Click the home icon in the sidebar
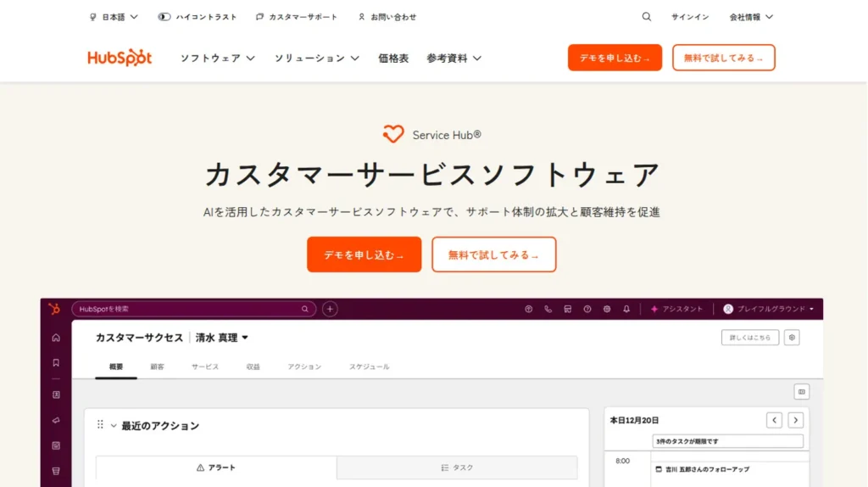The image size is (868, 487). click(x=56, y=338)
